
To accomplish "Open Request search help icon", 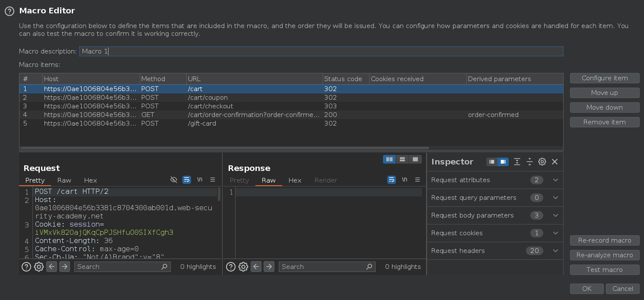I will 26,267.
